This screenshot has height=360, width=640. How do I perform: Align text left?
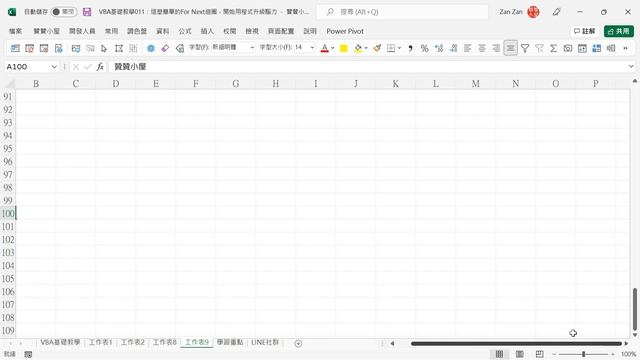[467, 48]
